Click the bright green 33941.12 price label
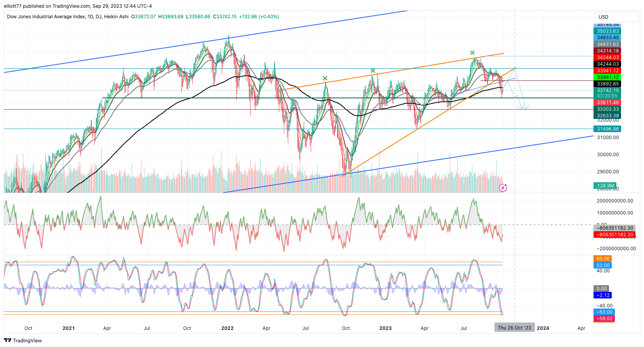This screenshot has width=644, height=347. coord(607,77)
